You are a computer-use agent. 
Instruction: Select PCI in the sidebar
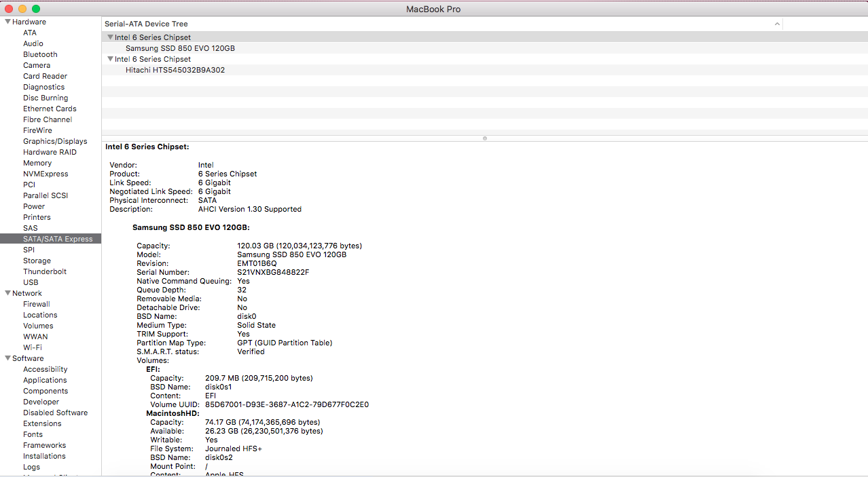pos(29,185)
